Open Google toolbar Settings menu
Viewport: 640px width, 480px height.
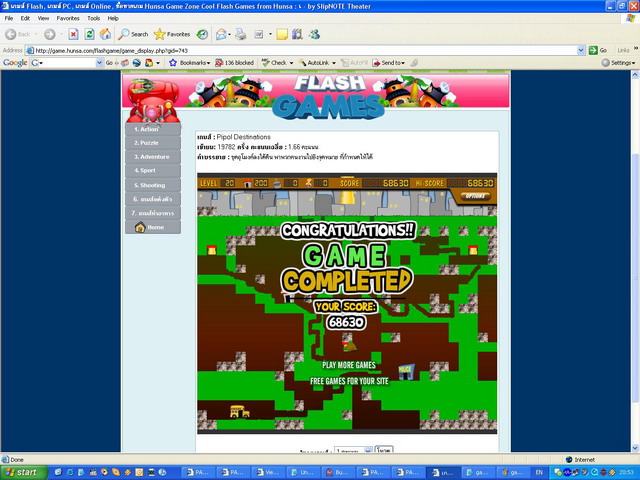click(x=618, y=62)
